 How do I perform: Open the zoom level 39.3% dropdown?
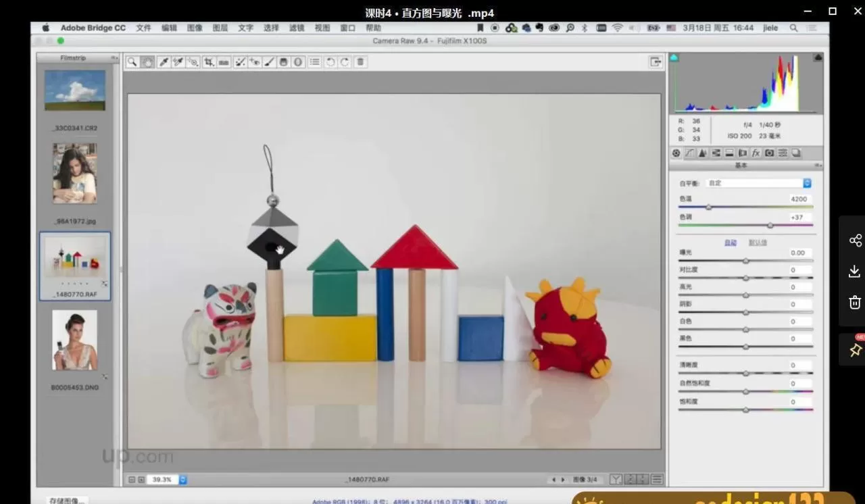pyautogui.click(x=182, y=480)
